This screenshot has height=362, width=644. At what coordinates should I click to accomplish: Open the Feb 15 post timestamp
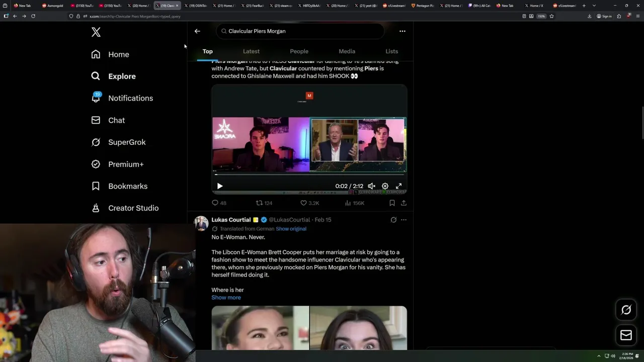pyautogui.click(x=323, y=220)
